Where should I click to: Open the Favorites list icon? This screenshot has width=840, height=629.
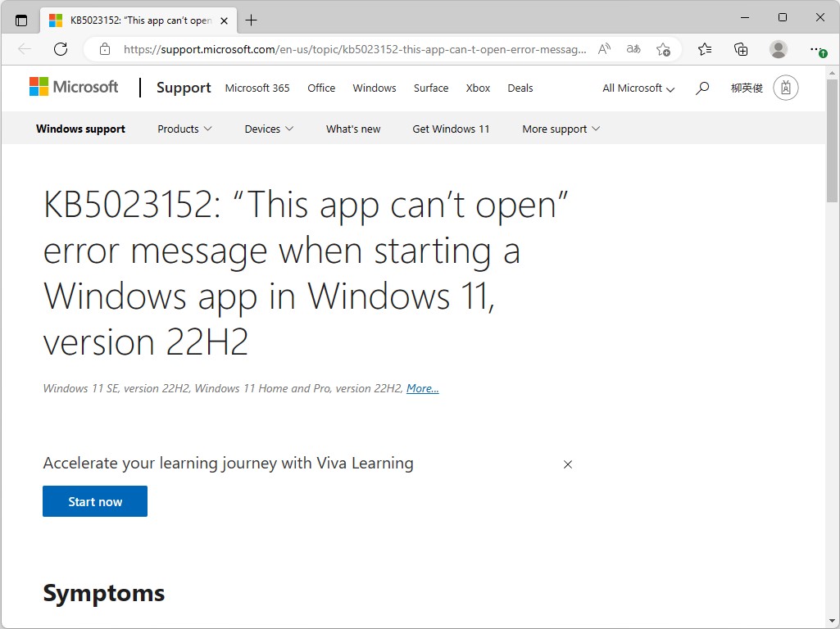tap(705, 49)
